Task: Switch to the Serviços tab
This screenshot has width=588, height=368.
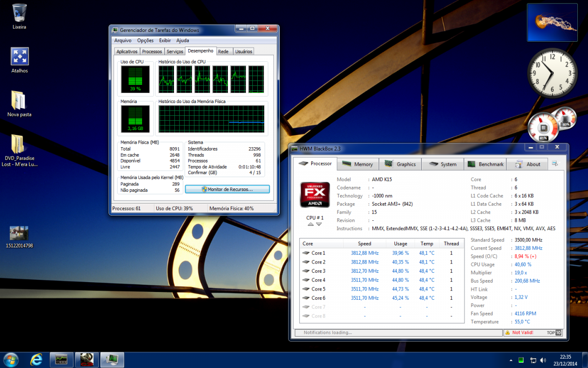Action: (175, 52)
